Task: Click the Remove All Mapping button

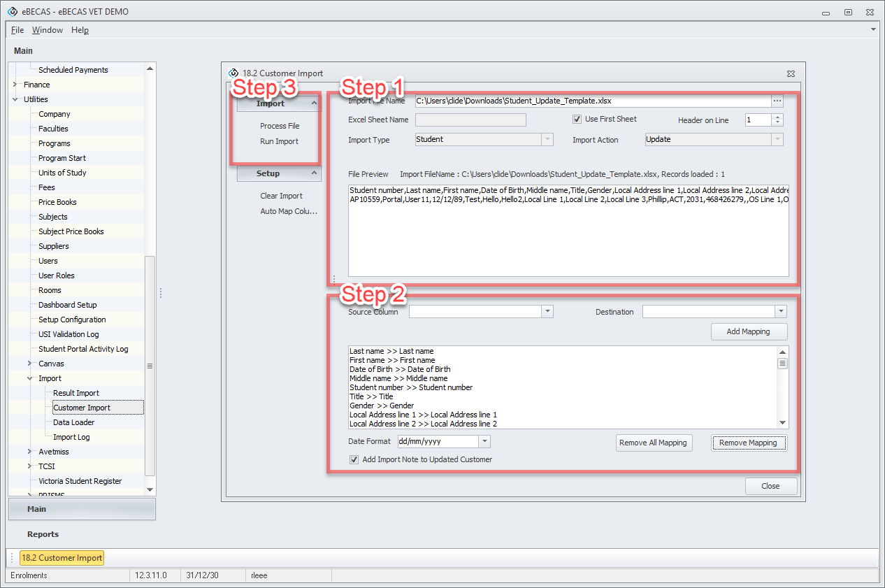Action: [x=654, y=443]
